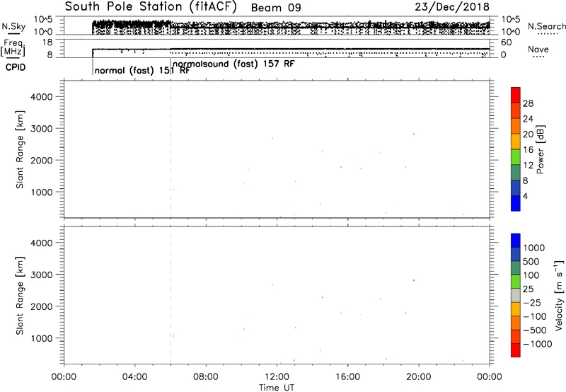This screenshot has height=392, width=566.
Task: Click the 'Time UT' axis title
Action: click(x=277, y=388)
